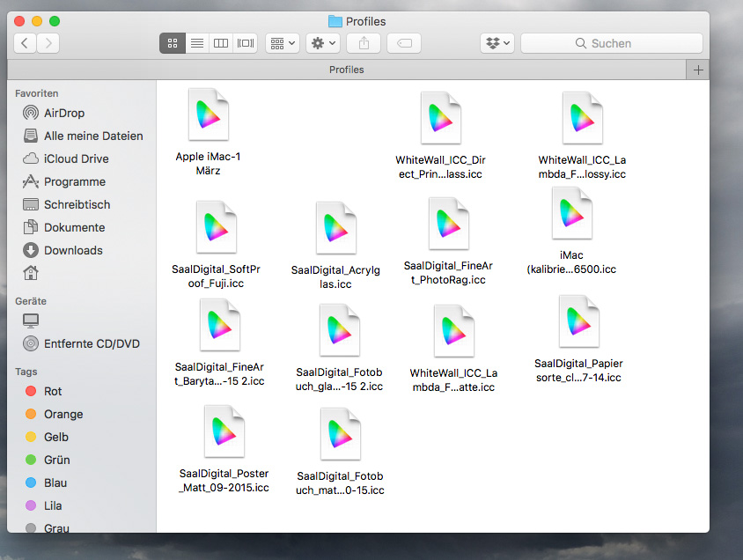Click the Suchen search field

(612, 43)
